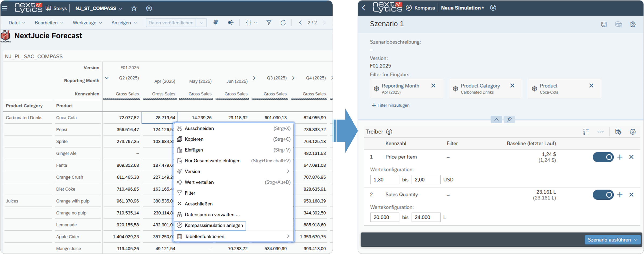Open the scenario settings gear icon
Screen dimensions: 644x254
click(x=633, y=24)
